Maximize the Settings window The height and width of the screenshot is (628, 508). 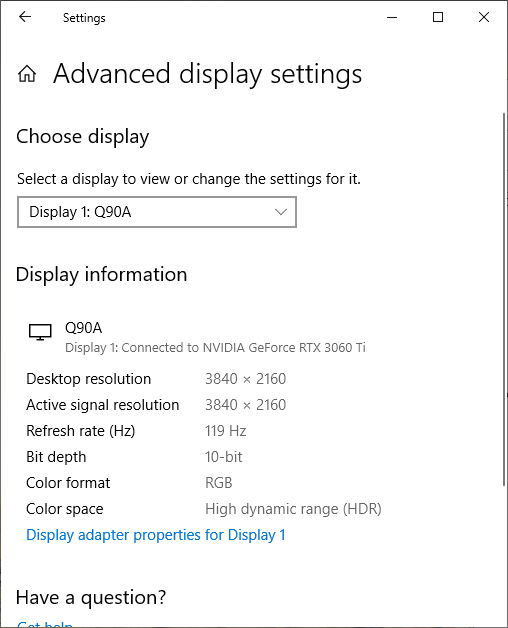pos(438,17)
